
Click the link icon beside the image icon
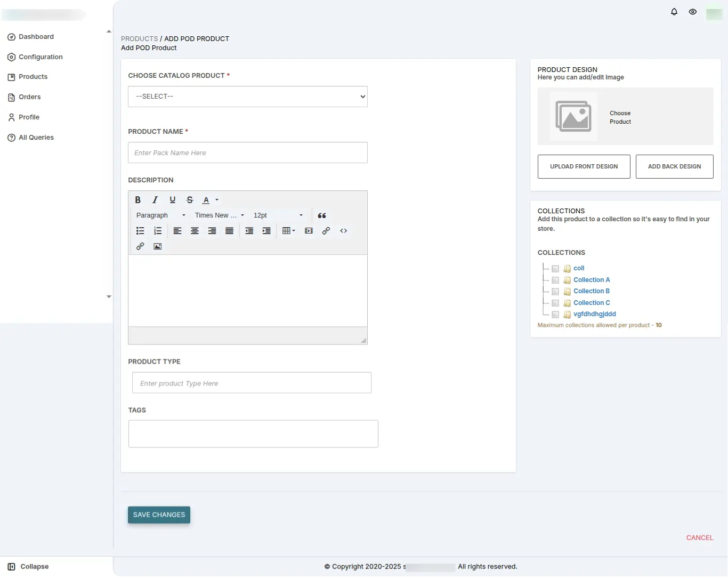140,246
